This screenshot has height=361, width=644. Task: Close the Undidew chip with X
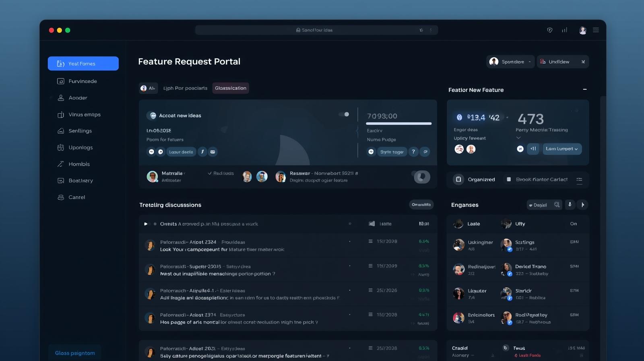click(583, 62)
